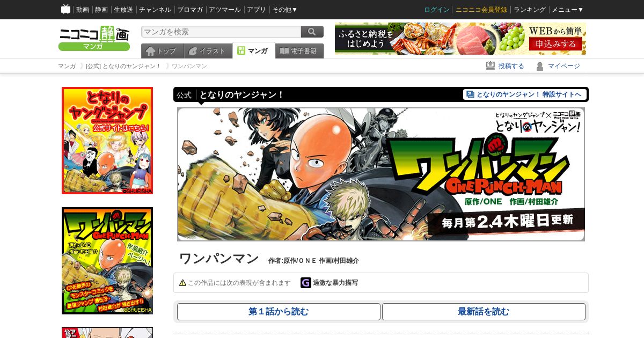Click となりのヤンジャン！ header title
The width and height of the screenshot is (644, 338).
pos(241,95)
